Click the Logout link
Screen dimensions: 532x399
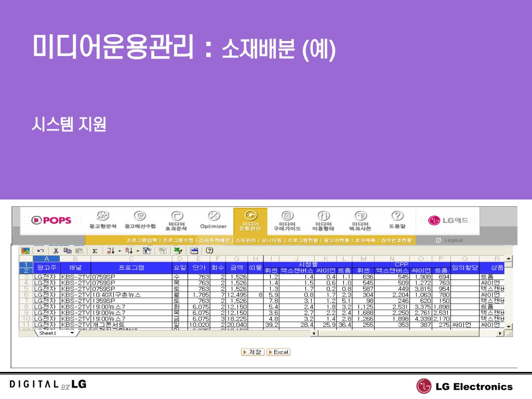point(450,241)
